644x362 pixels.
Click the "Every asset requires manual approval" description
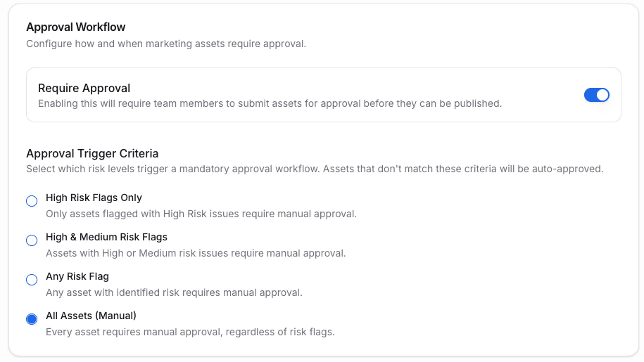pos(190,332)
